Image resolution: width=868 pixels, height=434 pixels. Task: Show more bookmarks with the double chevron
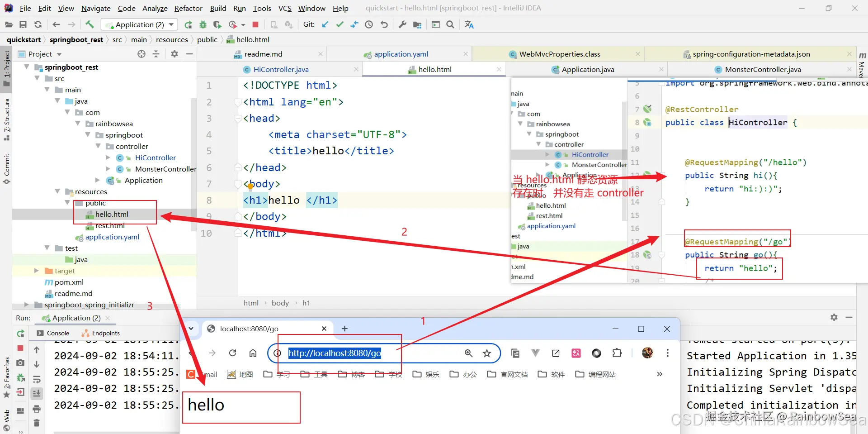point(660,374)
